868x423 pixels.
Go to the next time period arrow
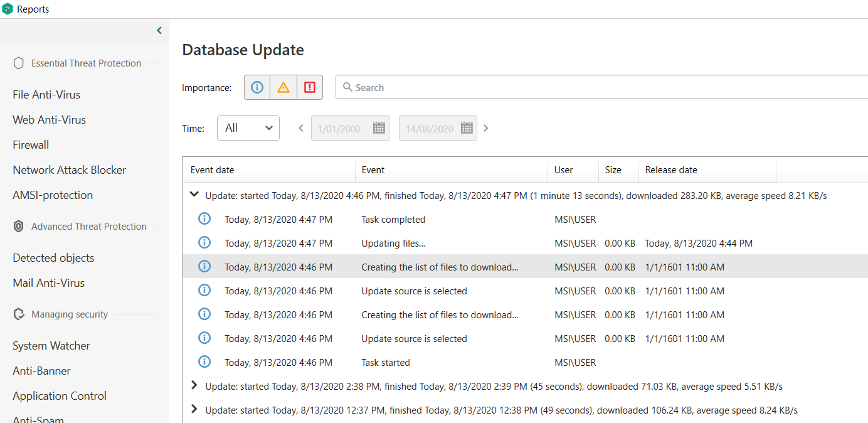(x=485, y=128)
